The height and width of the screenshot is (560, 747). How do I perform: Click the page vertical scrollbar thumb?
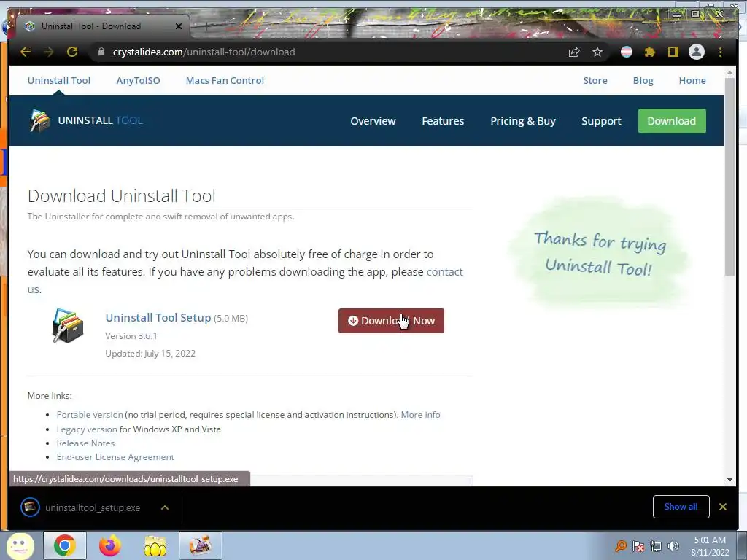[x=729, y=176]
